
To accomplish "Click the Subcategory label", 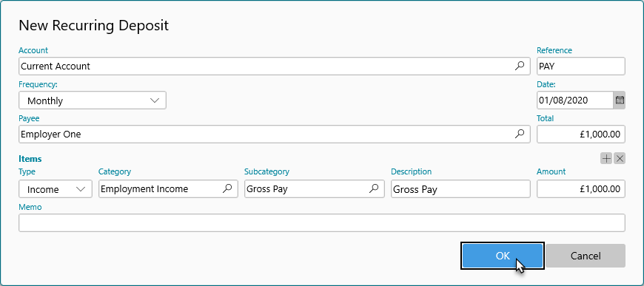I will pyautogui.click(x=266, y=171).
